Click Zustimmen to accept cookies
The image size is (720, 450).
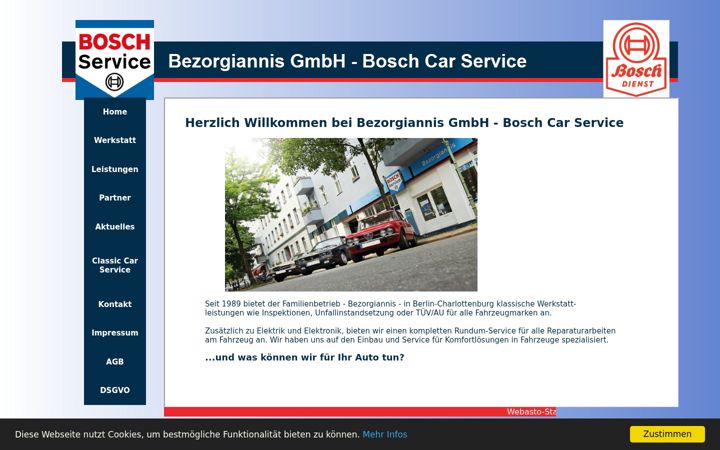667,434
